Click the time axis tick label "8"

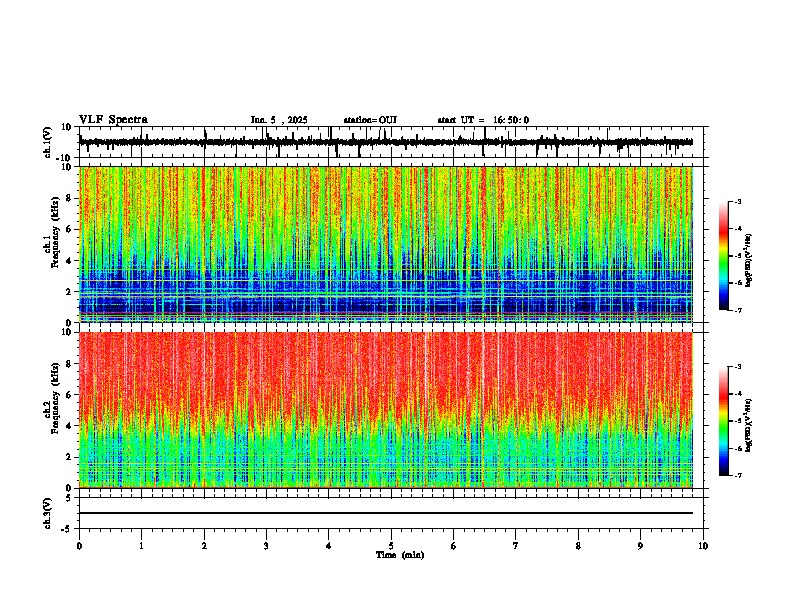click(578, 546)
